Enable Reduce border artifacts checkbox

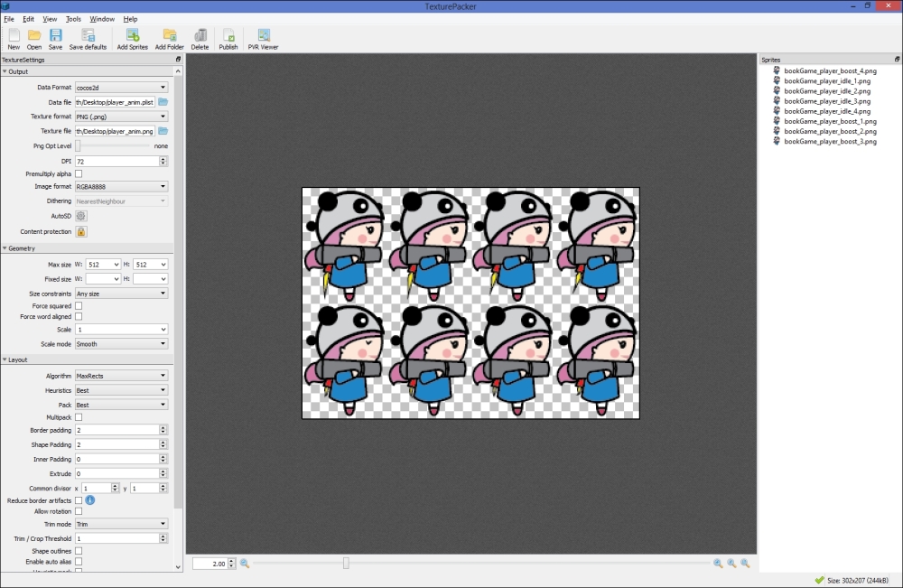click(x=79, y=500)
